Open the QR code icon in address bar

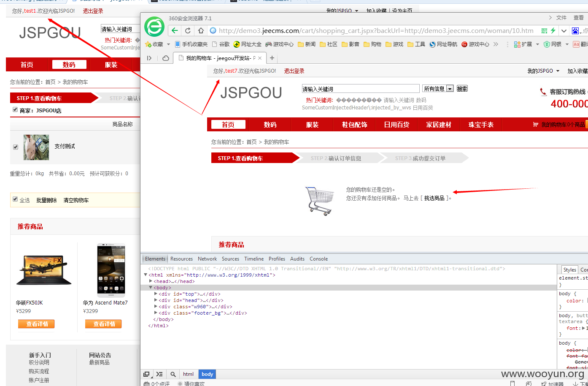[544, 30]
